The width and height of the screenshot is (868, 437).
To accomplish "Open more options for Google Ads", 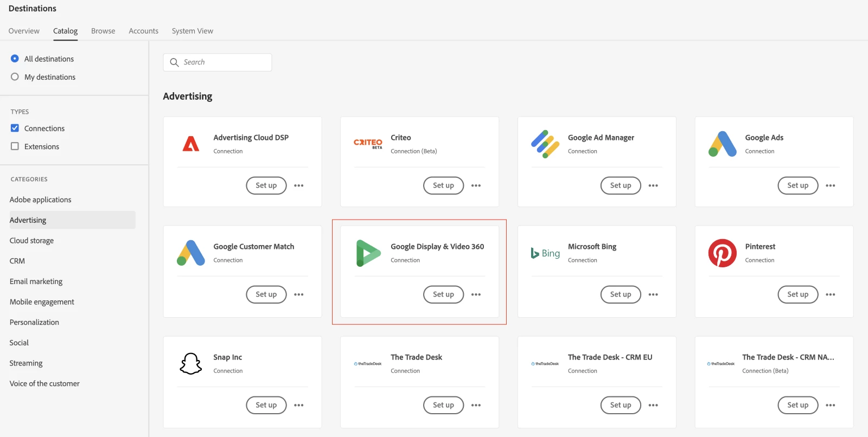I will coord(831,185).
